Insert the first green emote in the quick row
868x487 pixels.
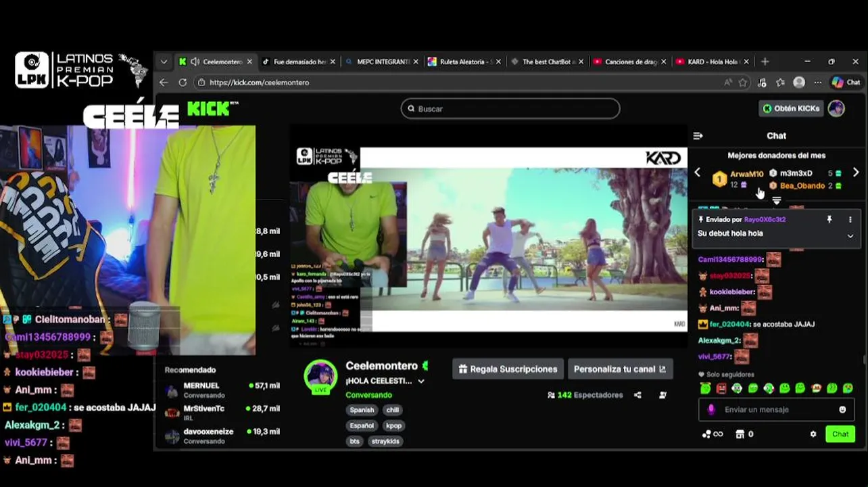coord(706,388)
